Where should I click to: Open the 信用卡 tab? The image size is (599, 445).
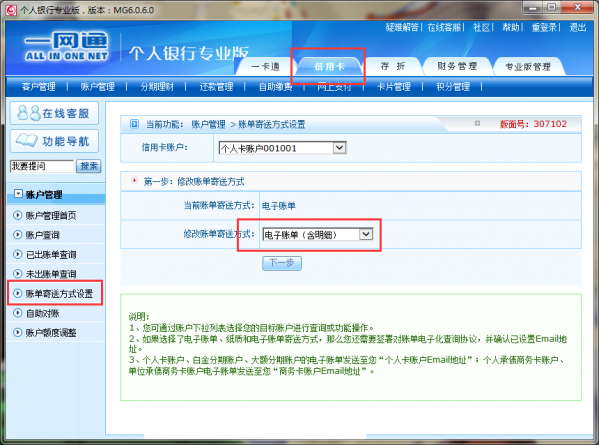(329, 66)
